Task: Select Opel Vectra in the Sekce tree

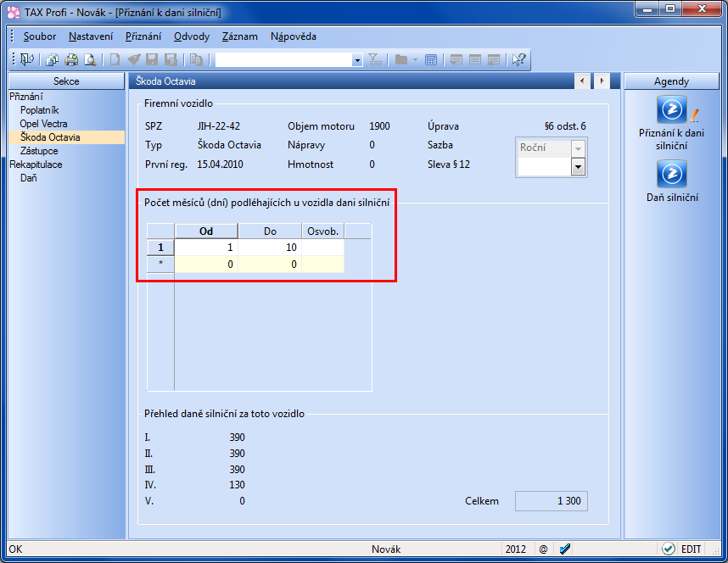Action: point(43,124)
